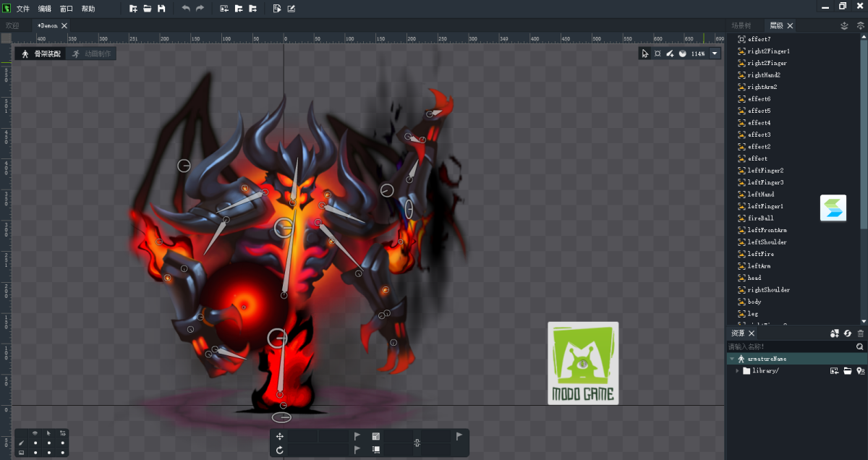This screenshot has height=460, width=868.
Task: Expand the library/ folder in assets
Action: click(x=737, y=371)
